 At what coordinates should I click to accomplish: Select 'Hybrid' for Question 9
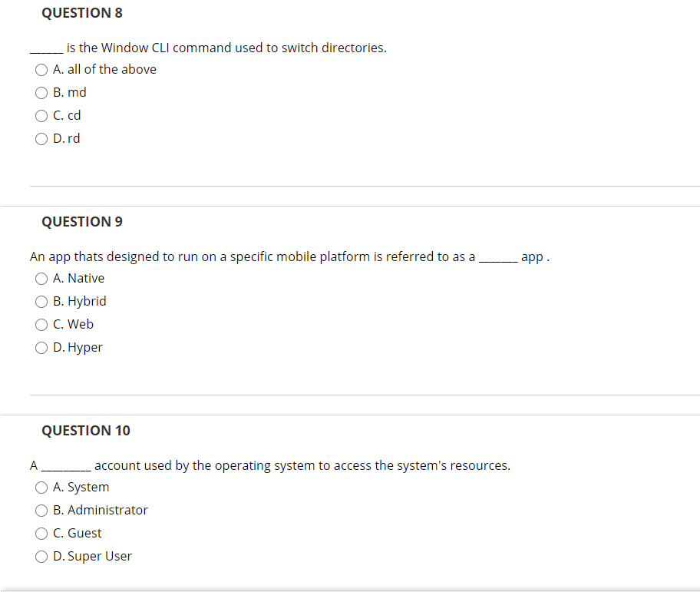[41, 301]
